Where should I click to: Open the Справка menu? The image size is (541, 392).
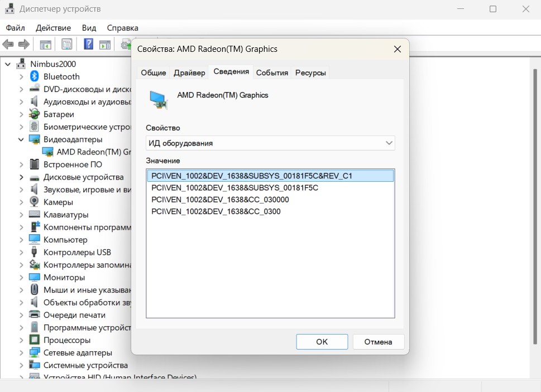(x=122, y=28)
